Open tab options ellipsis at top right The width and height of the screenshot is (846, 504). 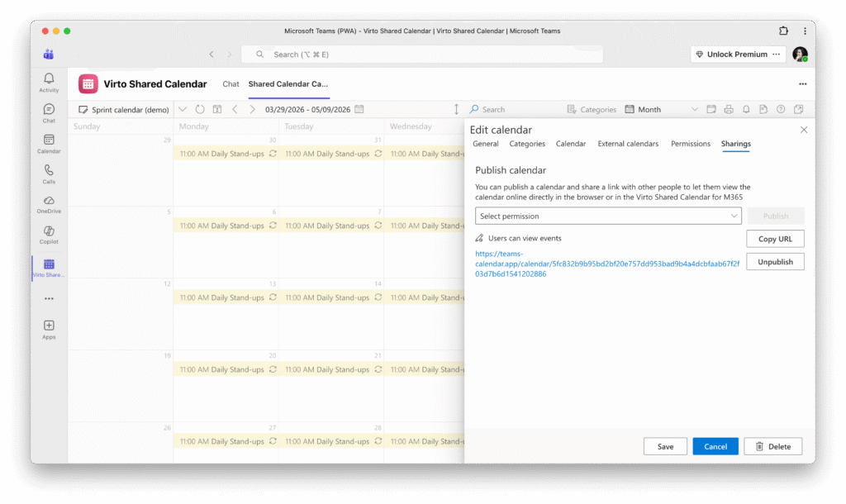(803, 83)
